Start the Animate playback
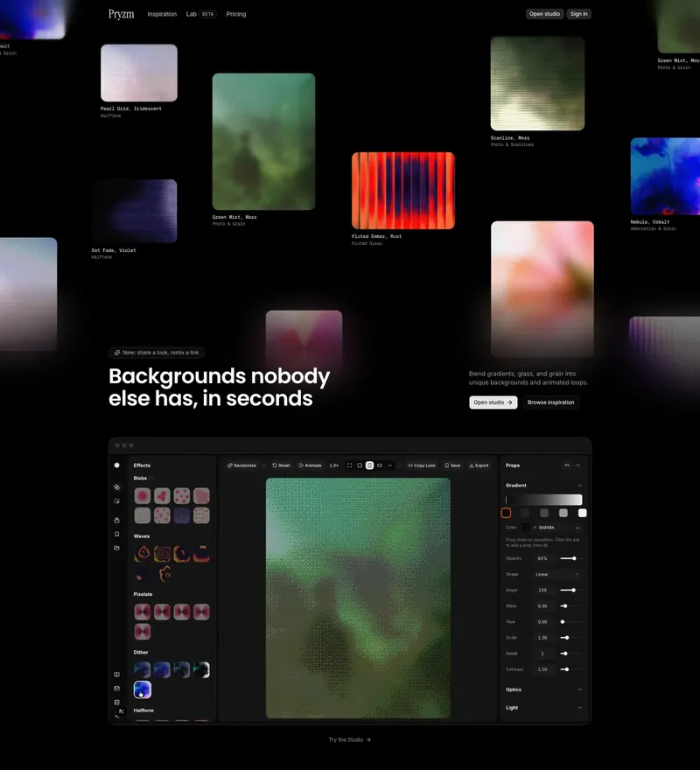The width and height of the screenshot is (700, 770). [310, 465]
